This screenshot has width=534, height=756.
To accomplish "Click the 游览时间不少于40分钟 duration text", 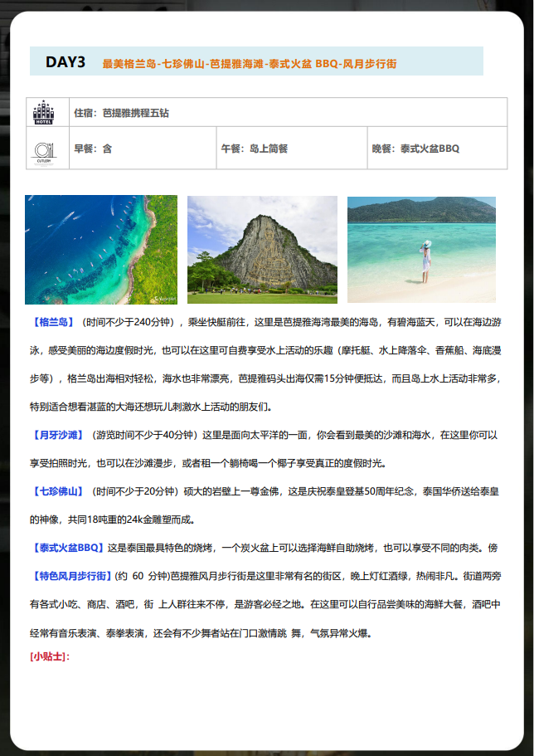I will [143, 434].
